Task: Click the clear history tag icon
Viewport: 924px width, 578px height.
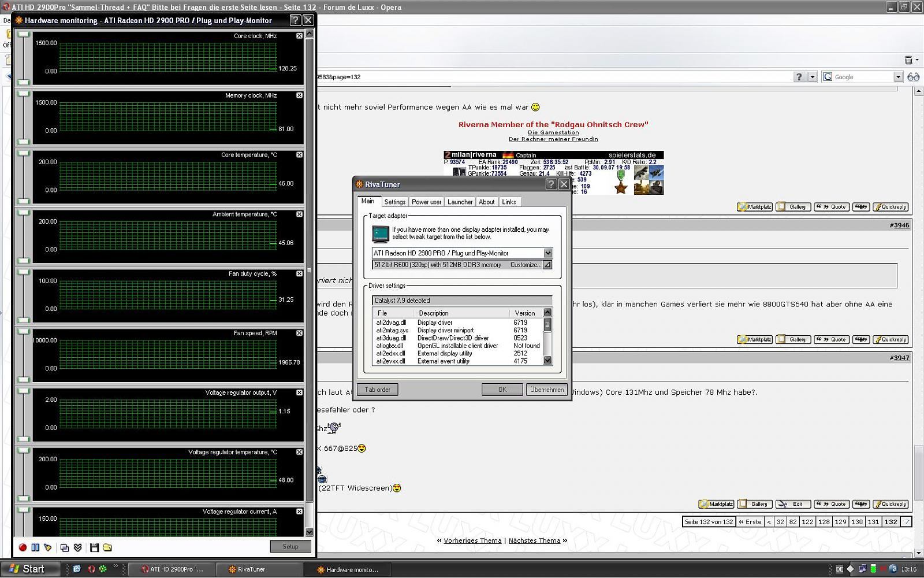Action: pos(48,547)
